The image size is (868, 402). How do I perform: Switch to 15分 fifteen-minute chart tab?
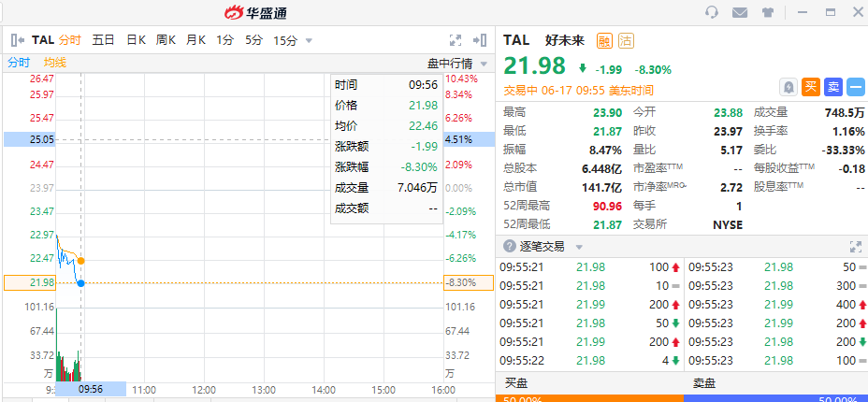(x=285, y=40)
